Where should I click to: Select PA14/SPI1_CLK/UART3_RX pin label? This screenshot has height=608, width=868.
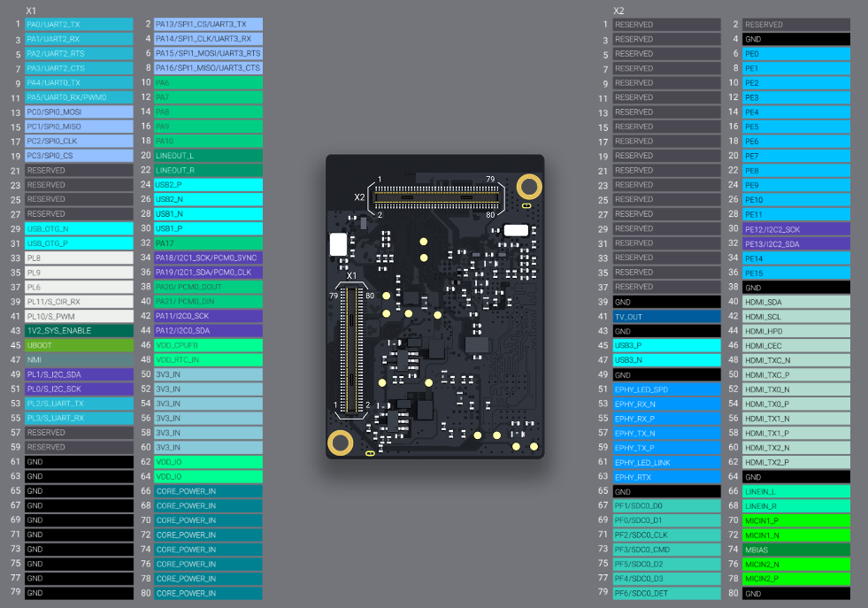[x=208, y=39]
